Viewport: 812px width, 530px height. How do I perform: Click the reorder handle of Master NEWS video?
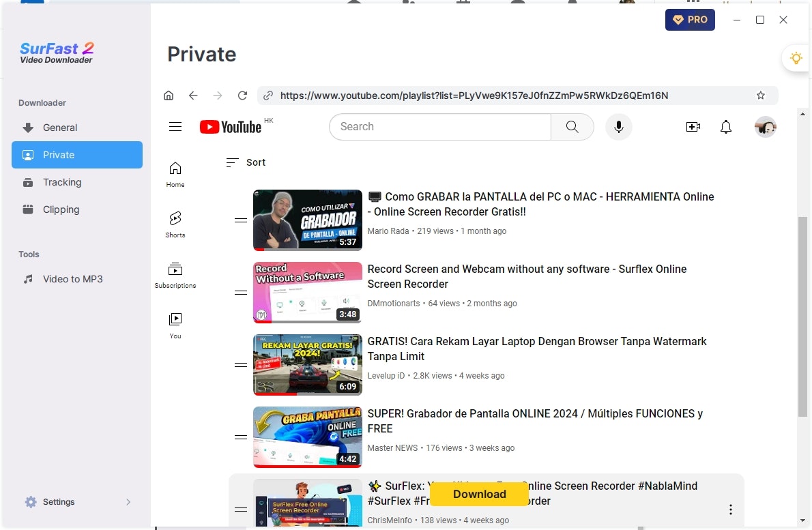coord(241,437)
